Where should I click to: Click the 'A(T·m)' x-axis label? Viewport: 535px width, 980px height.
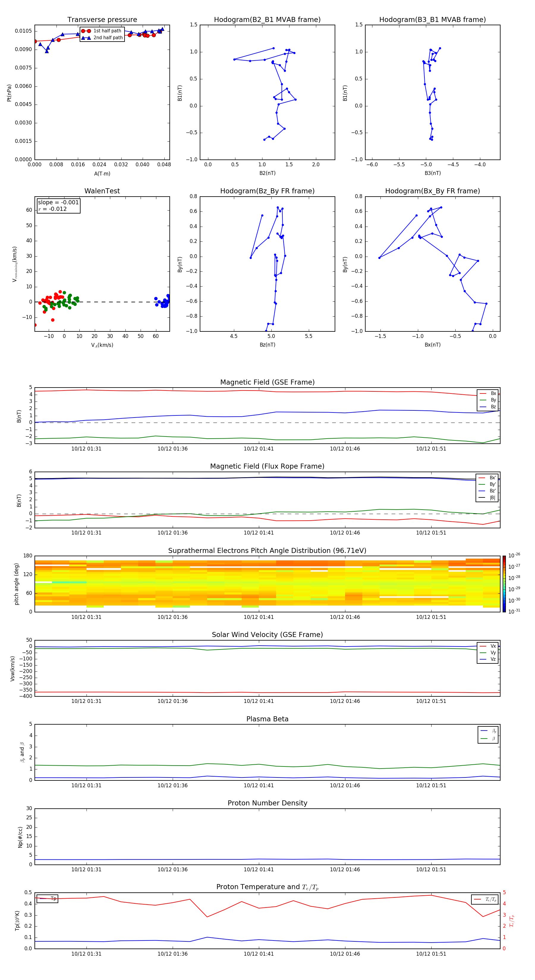click(x=102, y=173)
